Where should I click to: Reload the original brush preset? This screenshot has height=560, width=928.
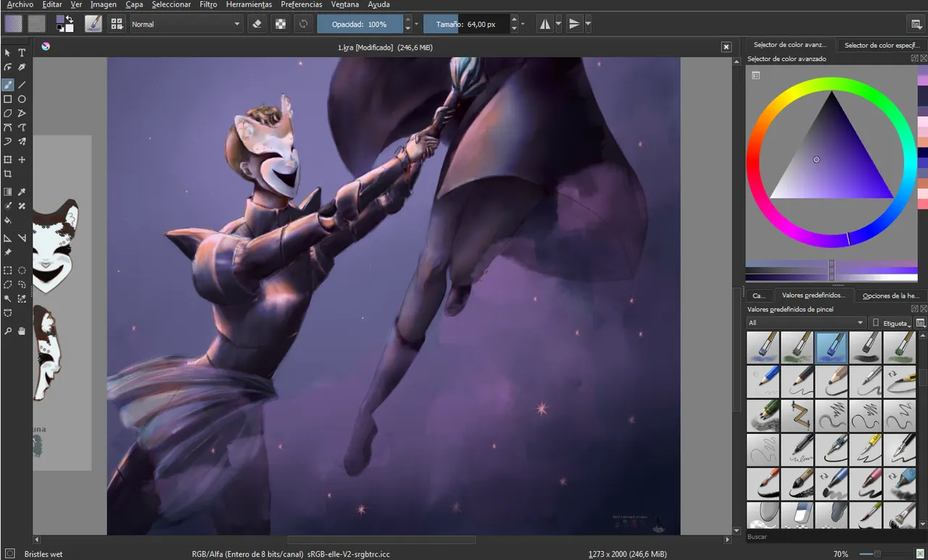coord(303,24)
